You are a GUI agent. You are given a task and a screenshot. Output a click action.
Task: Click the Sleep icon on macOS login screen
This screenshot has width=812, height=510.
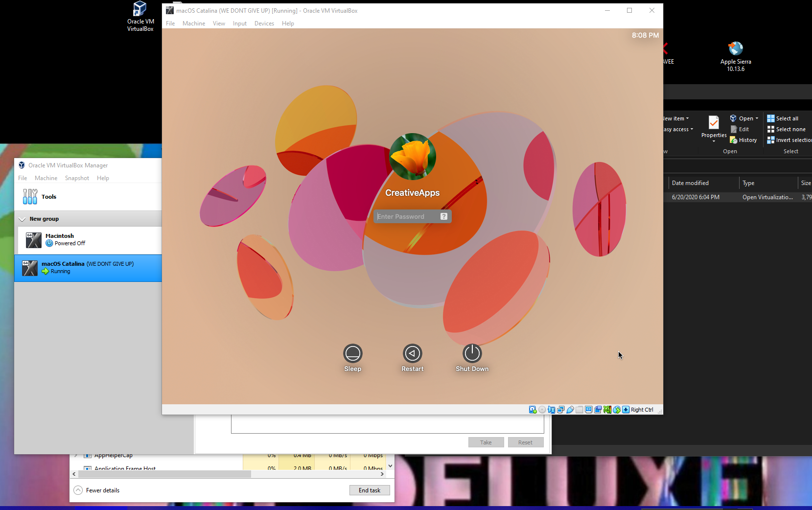point(353,353)
